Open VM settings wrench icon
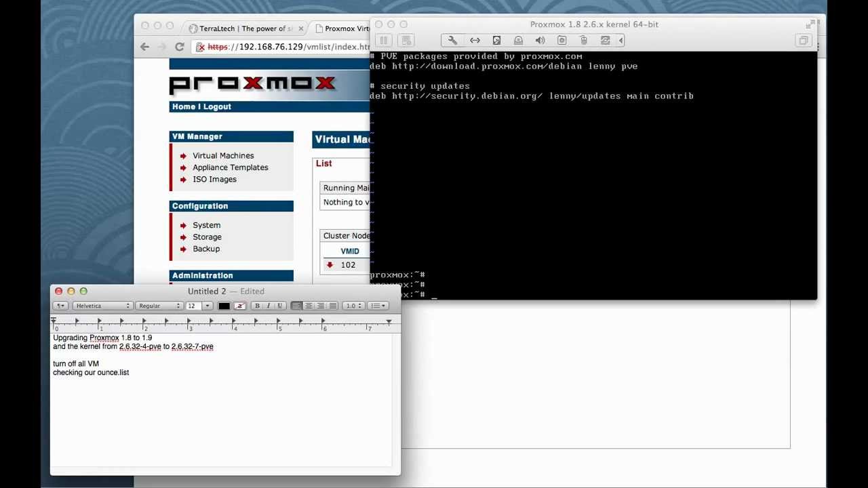 point(453,41)
